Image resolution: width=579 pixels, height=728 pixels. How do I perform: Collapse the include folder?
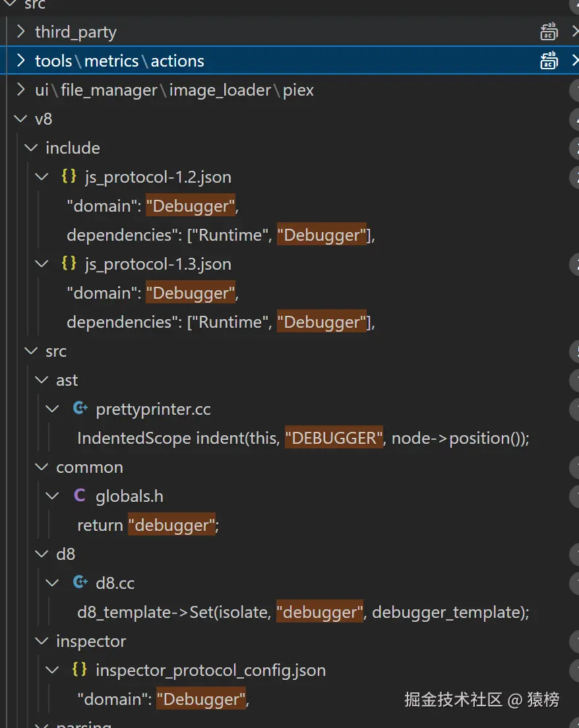[30, 148]
